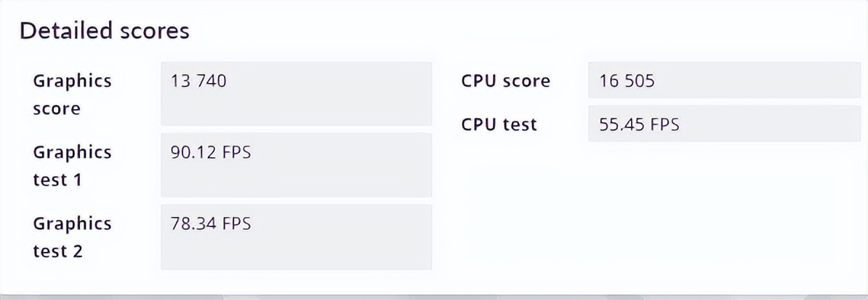The height and width of the screenshot is (300, 868).
Task: Select the 90.12 FPS reading
Action: pos(211,152)
